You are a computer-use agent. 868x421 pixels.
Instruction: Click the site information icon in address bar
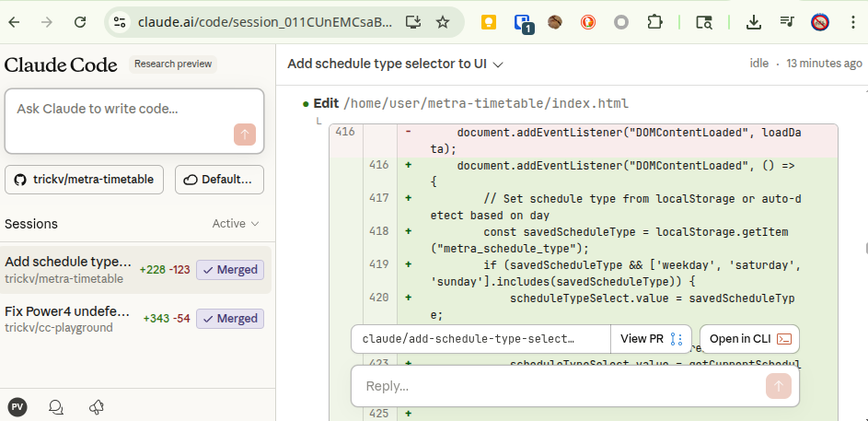coord(120,22)
